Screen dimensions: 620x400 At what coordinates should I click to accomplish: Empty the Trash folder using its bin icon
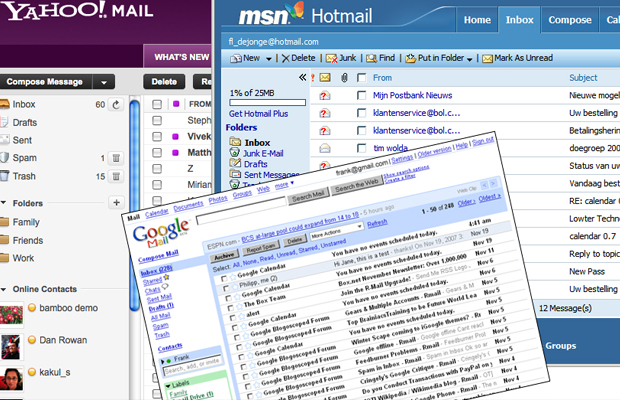(x=115, y=177)
